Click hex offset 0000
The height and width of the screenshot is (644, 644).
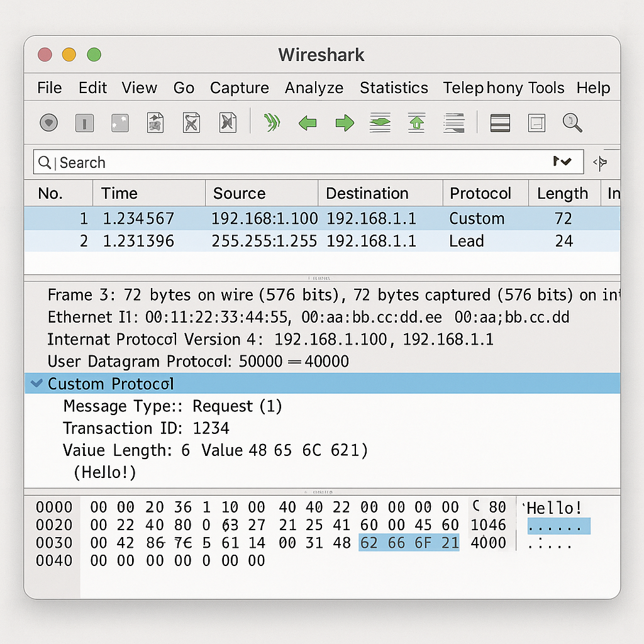54,508
